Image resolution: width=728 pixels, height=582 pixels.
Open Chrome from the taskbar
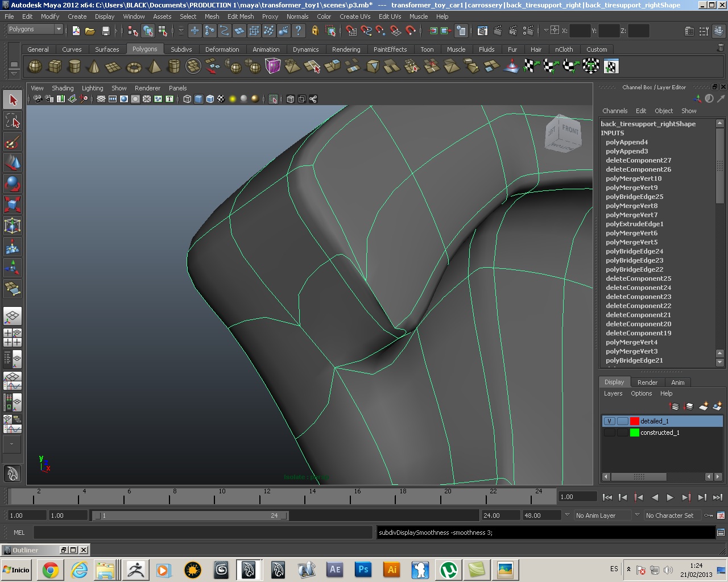pyautogui.click(x=50, y=569)
